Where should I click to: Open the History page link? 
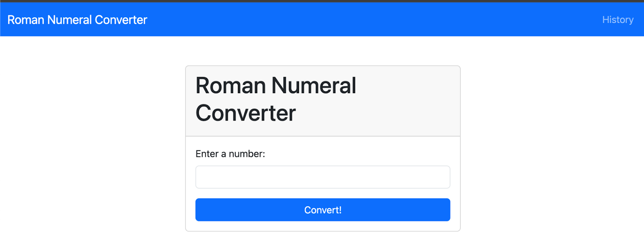pyautogui.click(x=617, y=20)
